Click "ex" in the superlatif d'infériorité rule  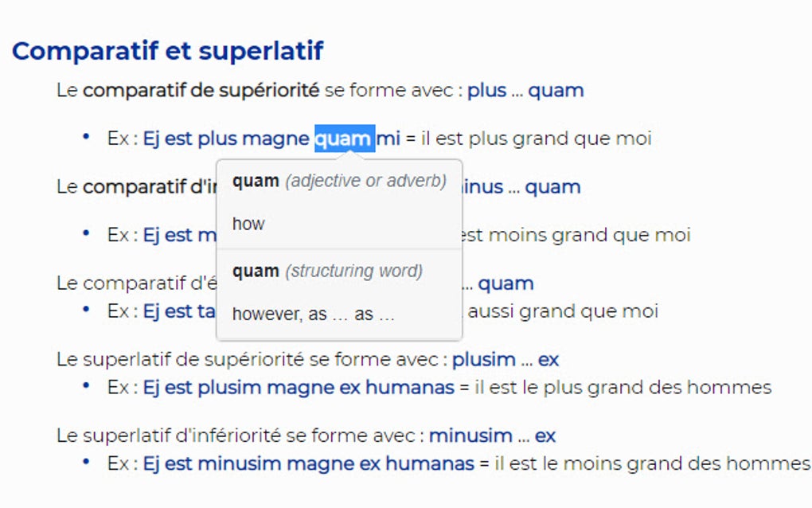(x=545, y=436)
